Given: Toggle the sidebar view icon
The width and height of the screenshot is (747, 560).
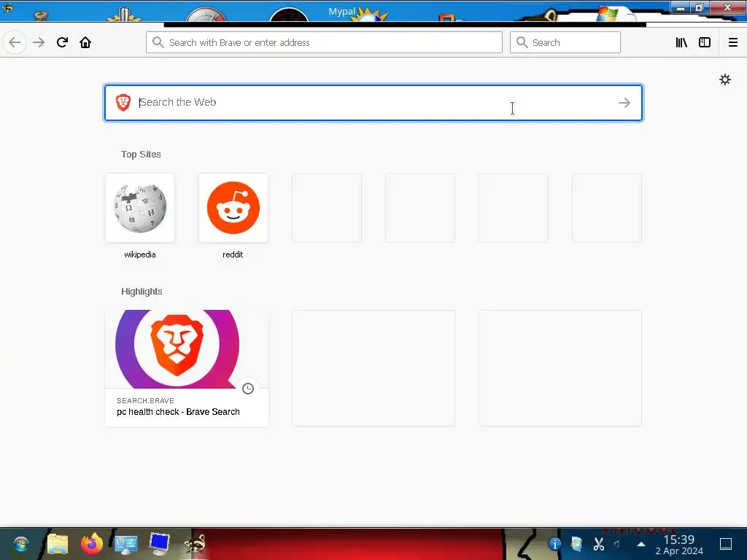Looking at the screenshot, I should 705,42.
